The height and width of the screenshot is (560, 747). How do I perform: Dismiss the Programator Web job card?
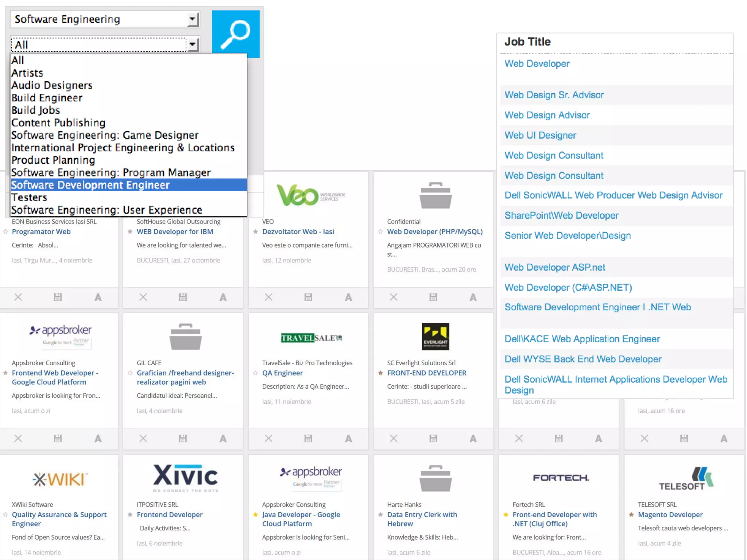pyautogui.click(x=18, y=297)
